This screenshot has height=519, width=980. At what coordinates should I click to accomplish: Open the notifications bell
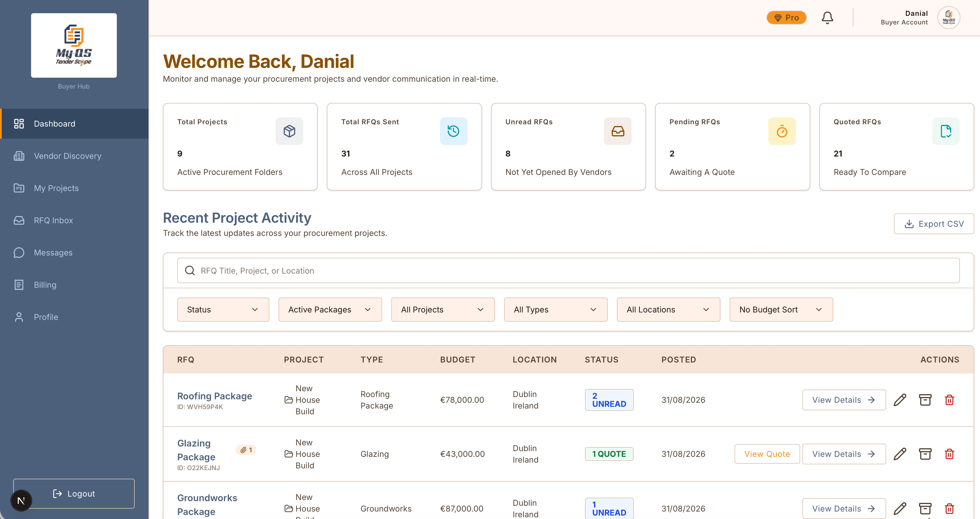(827, 18)
